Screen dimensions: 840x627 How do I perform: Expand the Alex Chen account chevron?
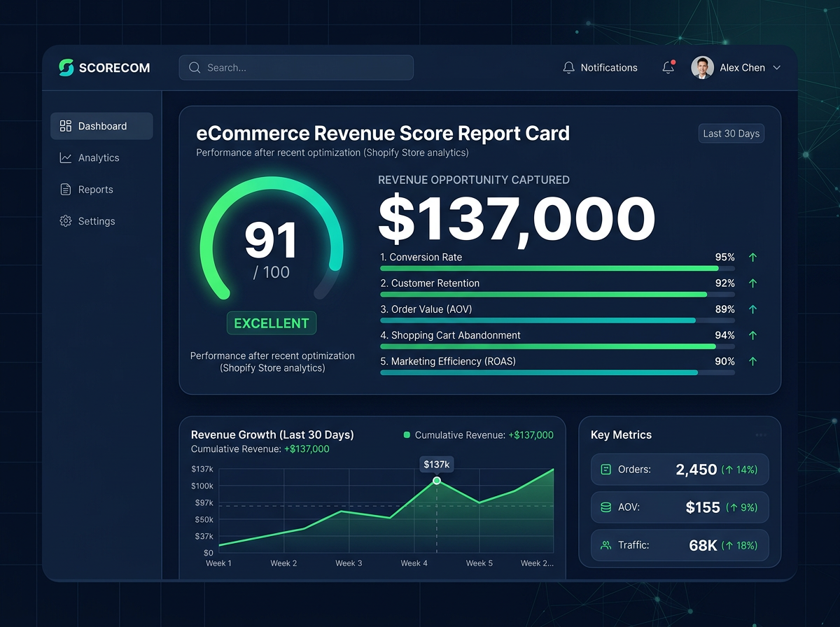(776, 68)
